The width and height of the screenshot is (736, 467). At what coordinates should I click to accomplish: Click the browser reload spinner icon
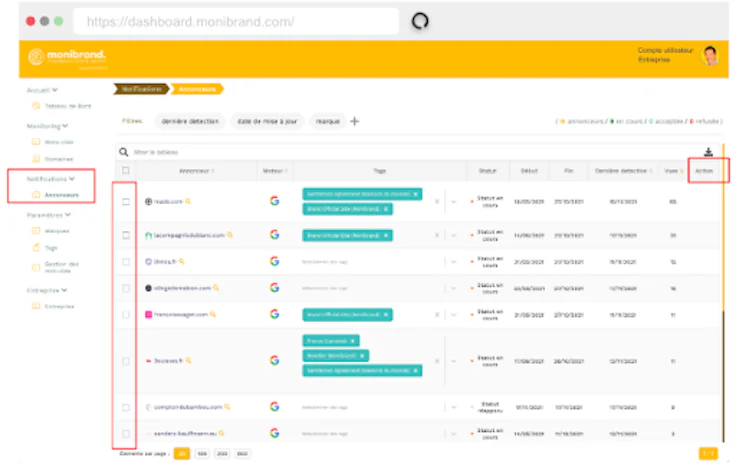pos(420,21)
